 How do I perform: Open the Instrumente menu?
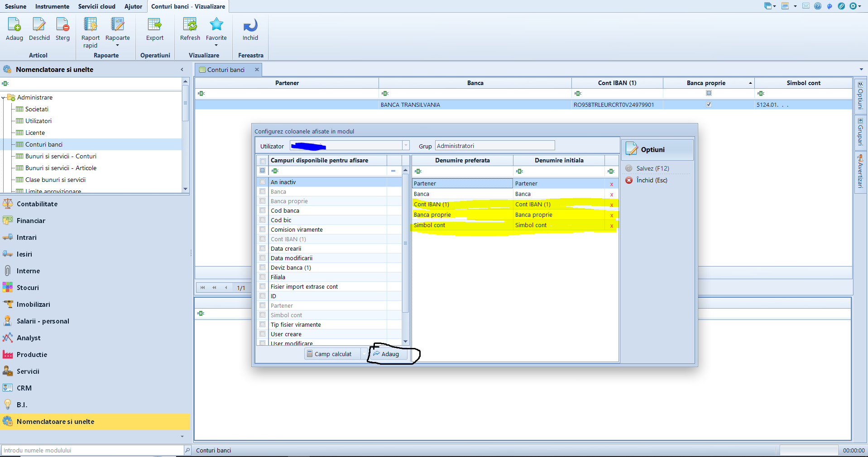(52, 6)
